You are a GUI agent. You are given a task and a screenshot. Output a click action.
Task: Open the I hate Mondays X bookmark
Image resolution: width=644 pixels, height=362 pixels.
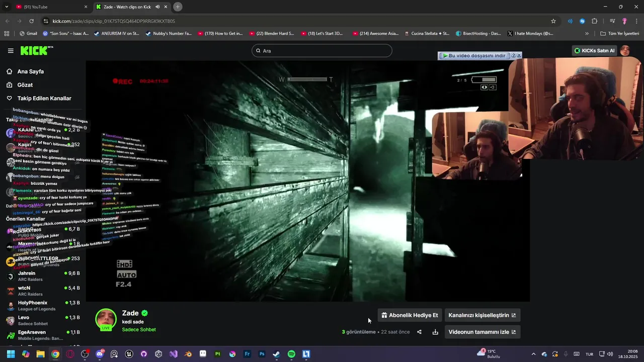pyautogui.click(x=530, y=34)
